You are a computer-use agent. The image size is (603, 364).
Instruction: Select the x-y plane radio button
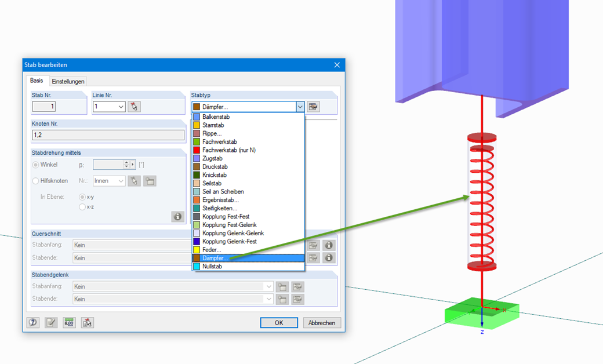coord(82,196)
